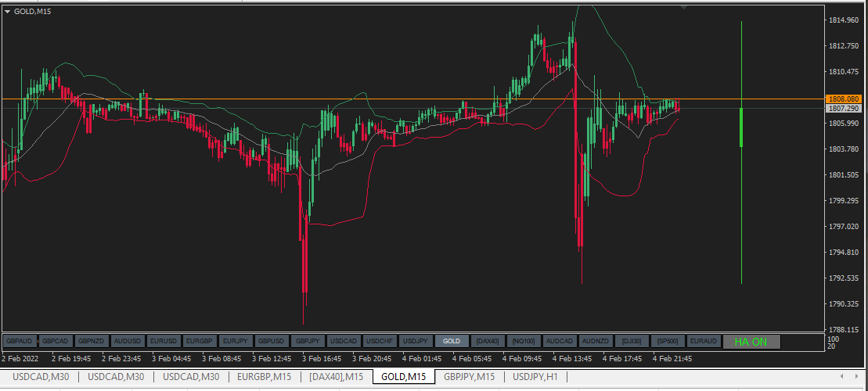Select the orange horizontal price line

[x=412, y=99]
